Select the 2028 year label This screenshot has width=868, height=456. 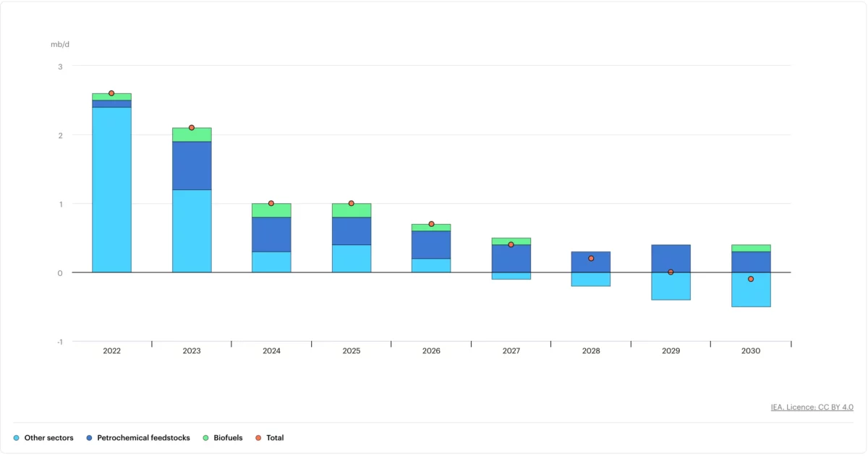[x=591, y=350]
